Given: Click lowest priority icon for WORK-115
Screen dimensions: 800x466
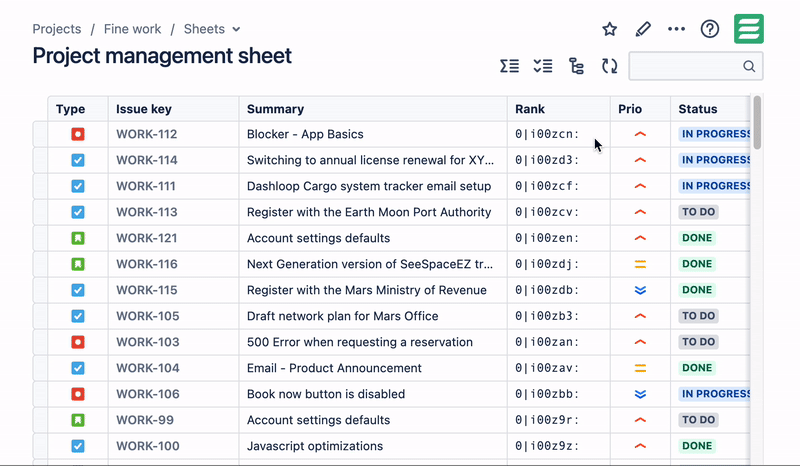Looking at the screenshot, I should point(640,290).
